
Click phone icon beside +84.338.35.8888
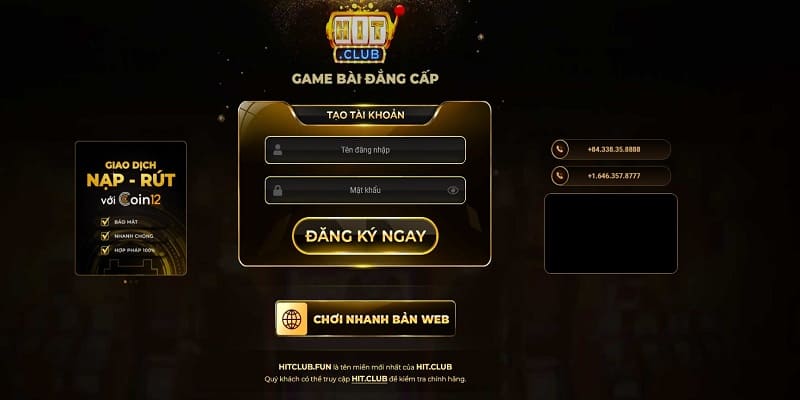coord(560,149)
